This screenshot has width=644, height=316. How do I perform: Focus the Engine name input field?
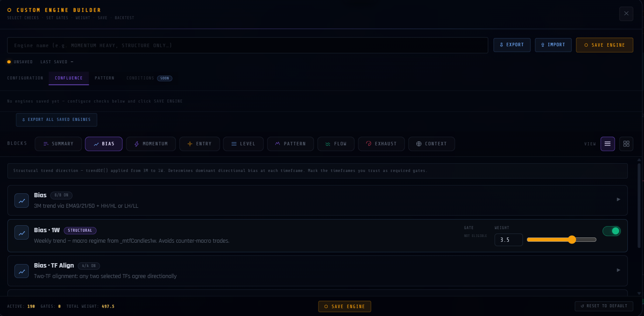[248, 45]
